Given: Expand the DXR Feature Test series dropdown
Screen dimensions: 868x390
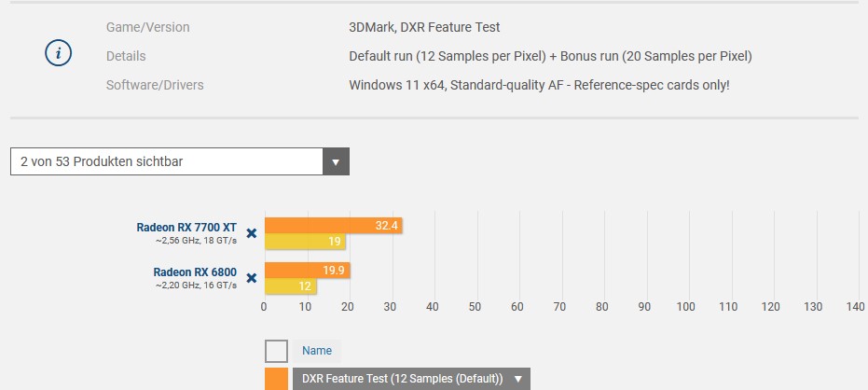Looking at the screenshot, I should (411, 379).
